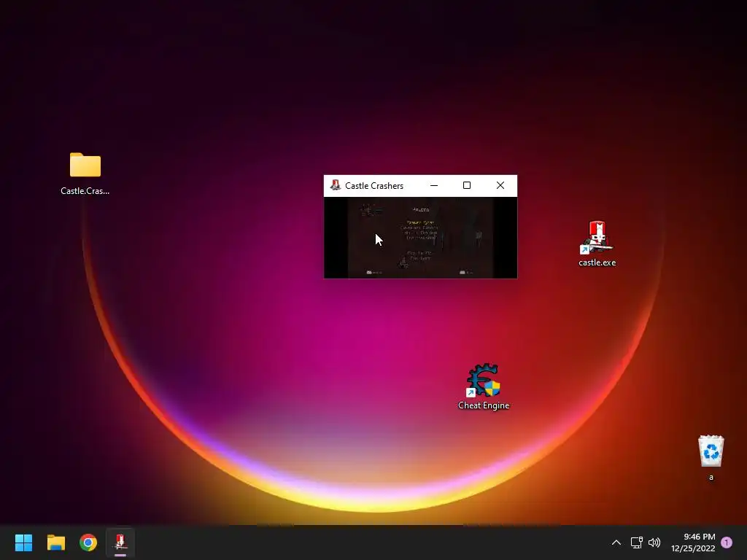Open the network status tray icon
This screenshot has height=560, width=747.
pyautogui.click(x=636, y=542)
